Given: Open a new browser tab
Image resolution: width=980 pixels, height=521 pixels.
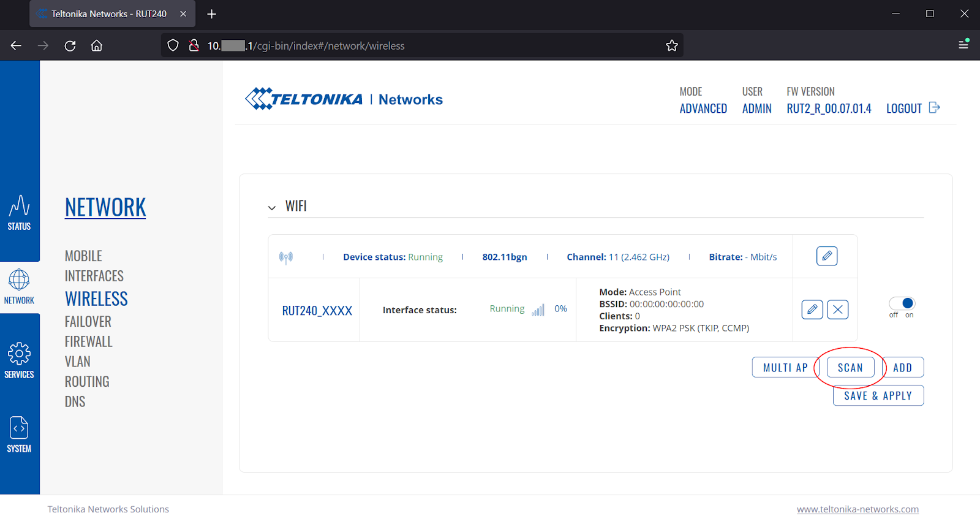Looking at the screenshot, I should tap(212, 13).
